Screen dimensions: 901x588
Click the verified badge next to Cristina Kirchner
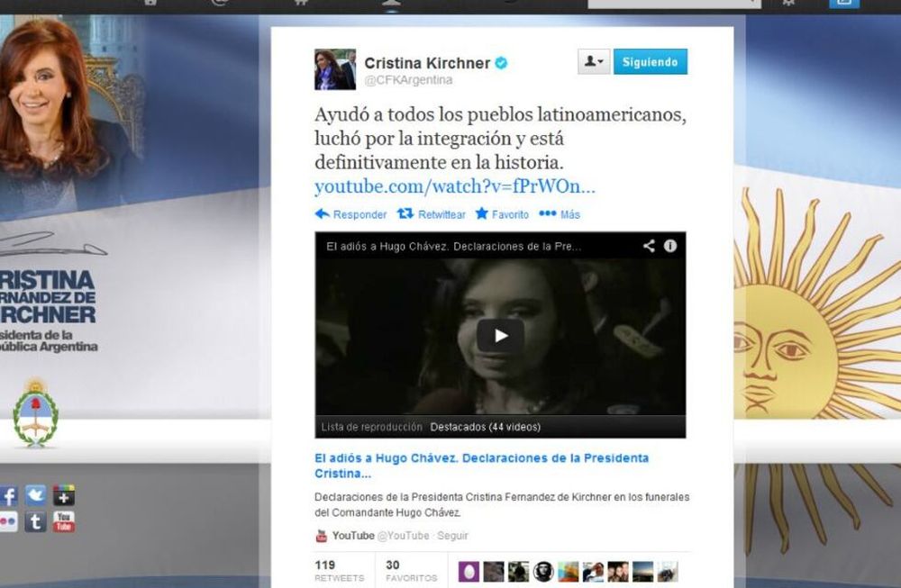tap(501, 63)
